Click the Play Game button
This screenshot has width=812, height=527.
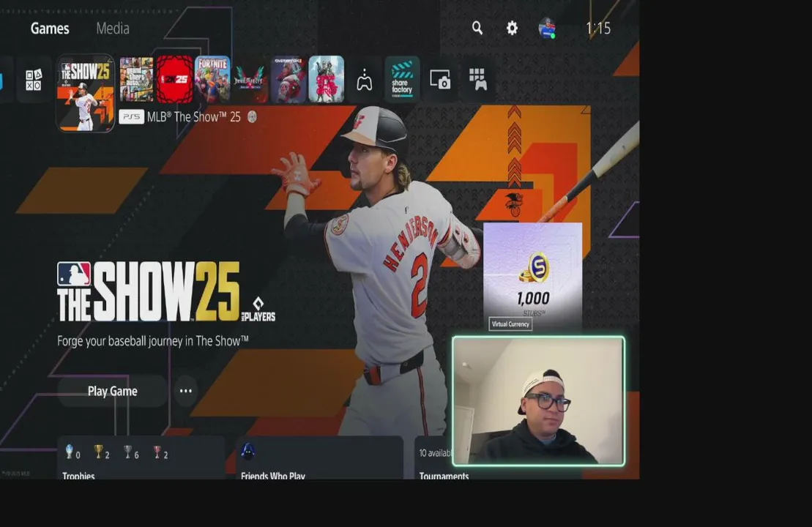pos(112,391)
